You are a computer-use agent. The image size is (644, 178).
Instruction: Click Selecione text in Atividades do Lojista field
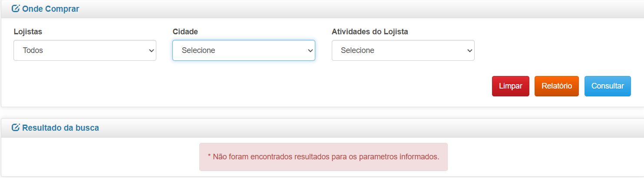coord(357,50)
